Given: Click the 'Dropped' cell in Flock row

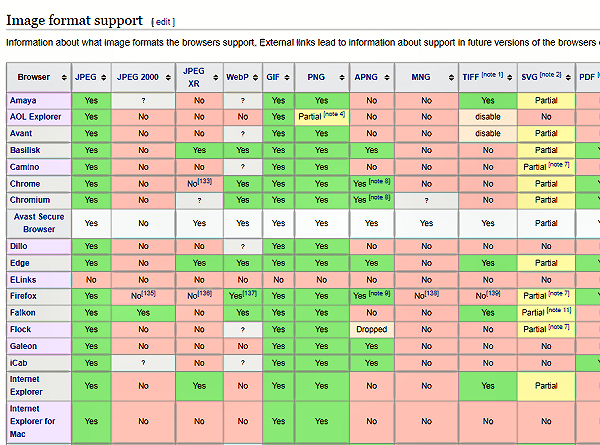Looking at the screenshot, I should [372, 329].
